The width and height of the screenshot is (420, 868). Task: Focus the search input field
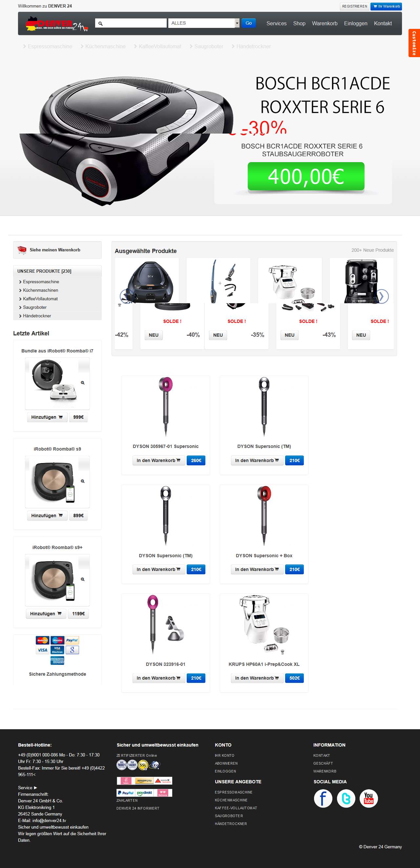[131, 23]
